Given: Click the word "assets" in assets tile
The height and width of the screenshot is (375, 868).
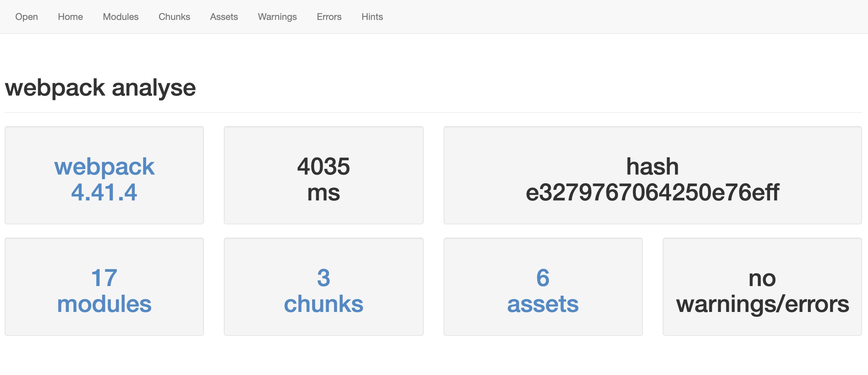Looking at the screenshot, I should 543,304.
